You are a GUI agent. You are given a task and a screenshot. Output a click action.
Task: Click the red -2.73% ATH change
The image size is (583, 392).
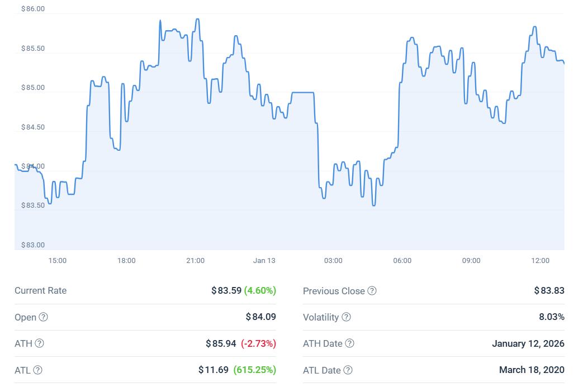258,343
